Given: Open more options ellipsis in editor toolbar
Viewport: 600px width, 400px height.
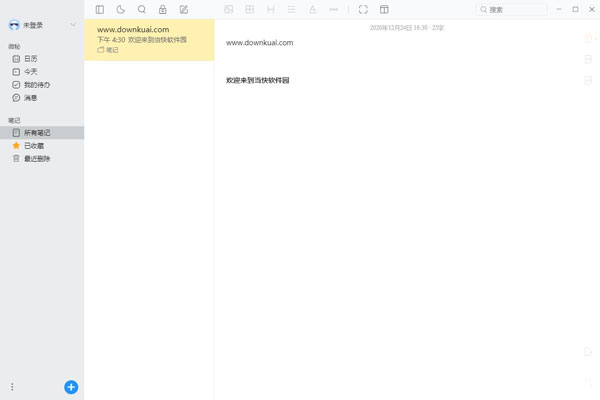Looking at the screenshot, I should 333,9.
